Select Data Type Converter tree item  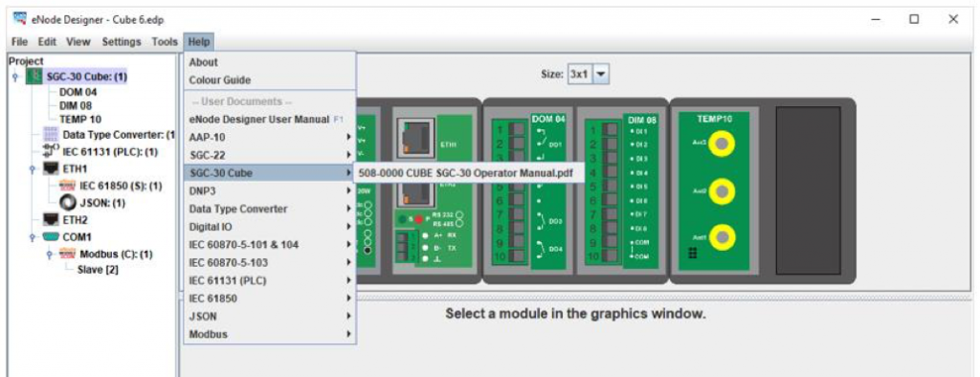coord(119,134)
